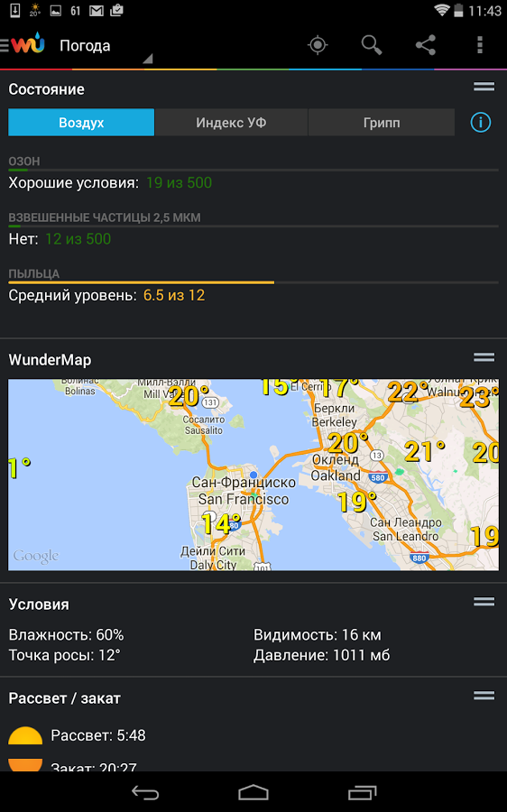Tap the Android back navigation button
The image size is (507, 812).
pyautogui.click(x=144, y=792)
